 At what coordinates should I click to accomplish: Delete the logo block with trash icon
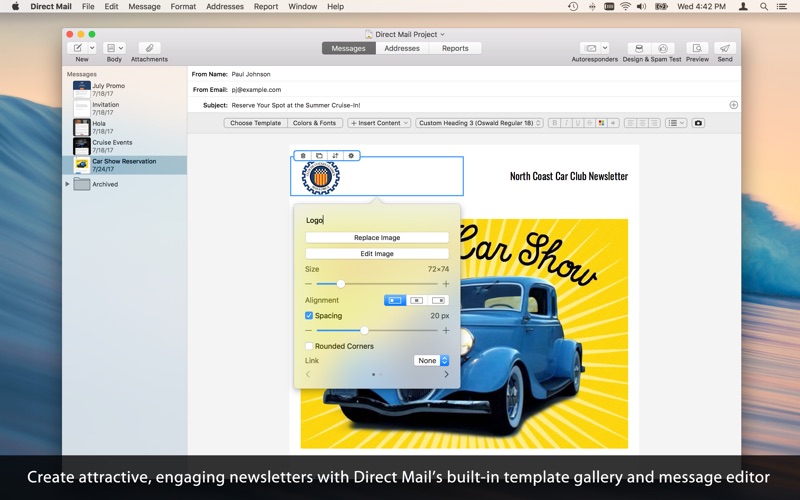[x=303, y=156]
